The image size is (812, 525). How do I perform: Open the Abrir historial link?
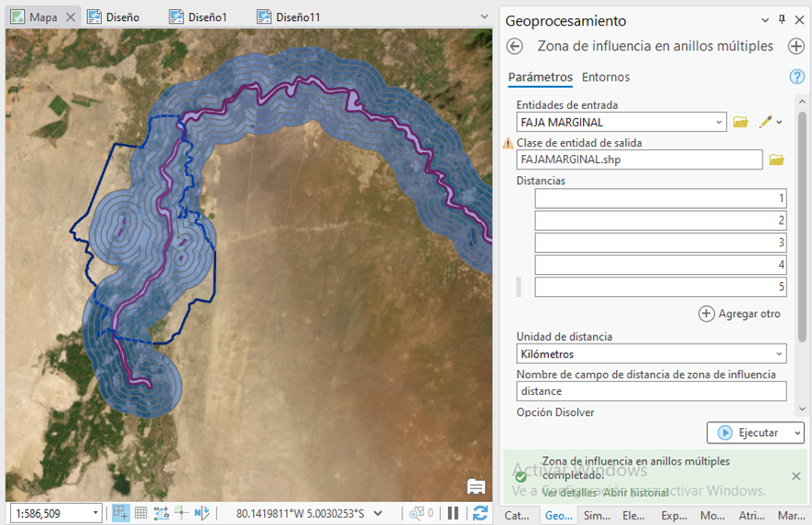pyautogui.click(x=635, y=492)
